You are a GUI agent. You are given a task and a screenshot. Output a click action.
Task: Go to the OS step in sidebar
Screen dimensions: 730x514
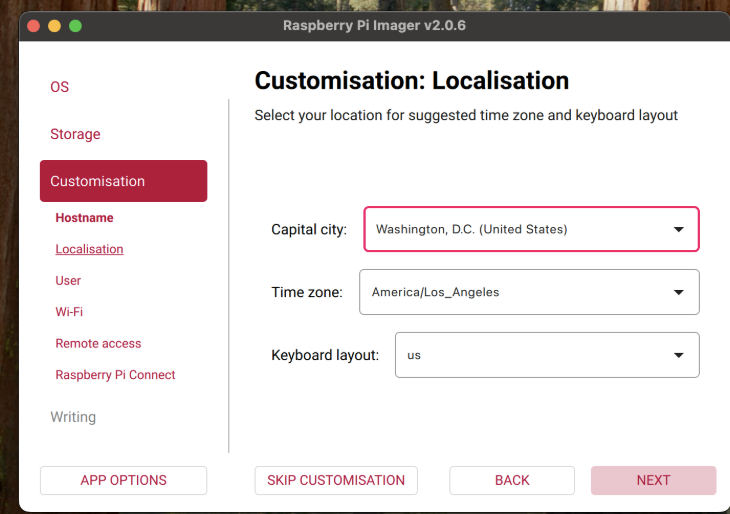pyautogui.click(x=60, y=87)
